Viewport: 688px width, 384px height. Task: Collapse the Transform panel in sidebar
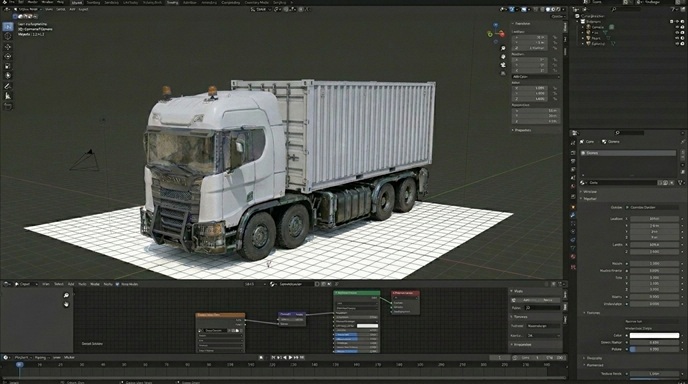tap(512, 23)
